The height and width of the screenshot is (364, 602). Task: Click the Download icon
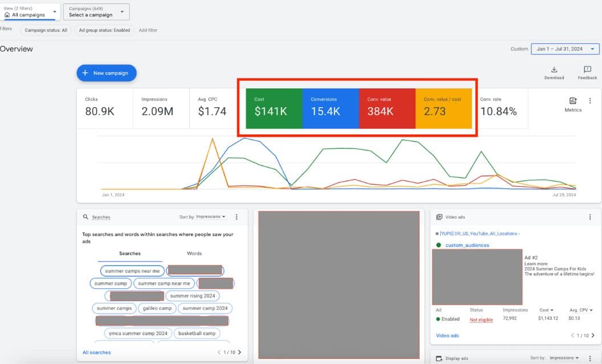tap(554, 69)
